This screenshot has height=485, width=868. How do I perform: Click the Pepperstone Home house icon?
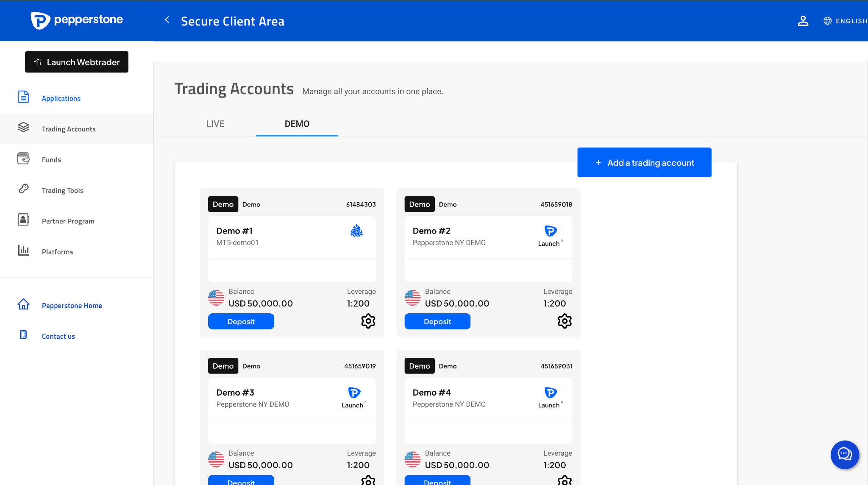pos(23,304)
